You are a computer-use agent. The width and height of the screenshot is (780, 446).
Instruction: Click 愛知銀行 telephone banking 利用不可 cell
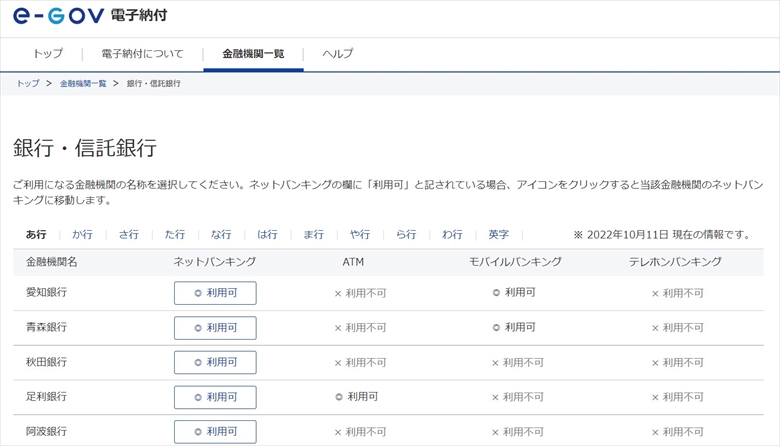[678, 293]
